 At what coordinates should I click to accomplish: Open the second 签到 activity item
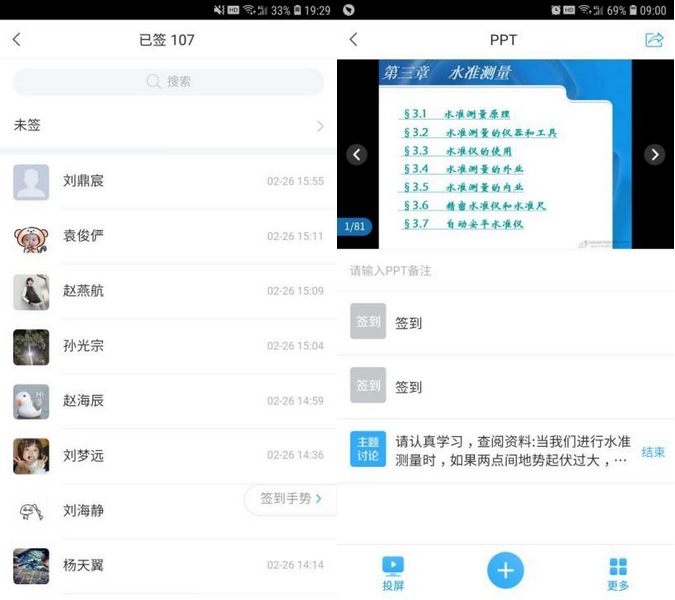[505, 386]
